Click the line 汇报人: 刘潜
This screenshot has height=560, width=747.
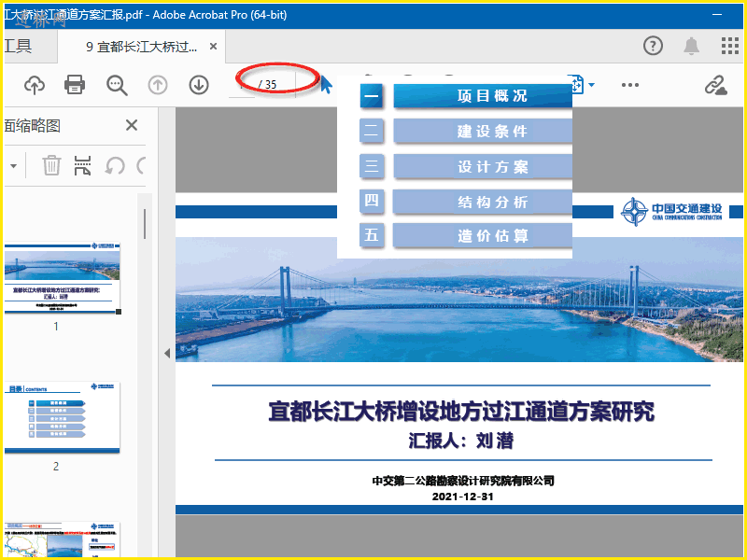461,441
